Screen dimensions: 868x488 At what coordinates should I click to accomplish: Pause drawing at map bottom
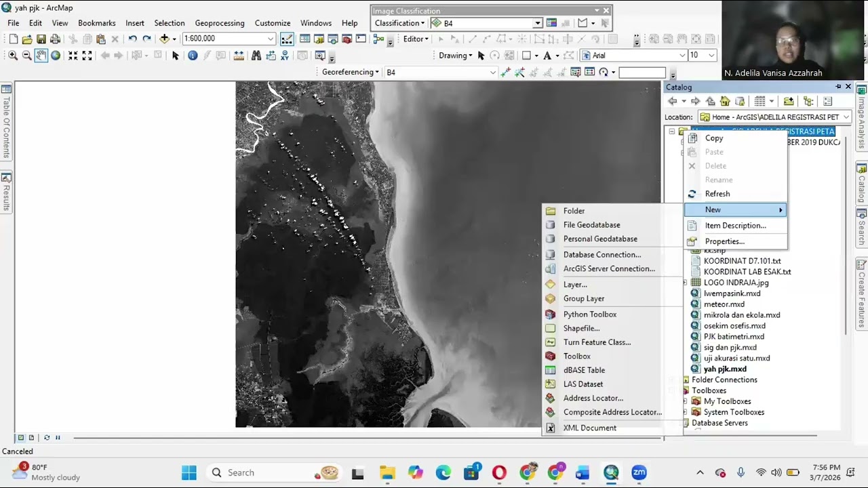tap(58, 438)
